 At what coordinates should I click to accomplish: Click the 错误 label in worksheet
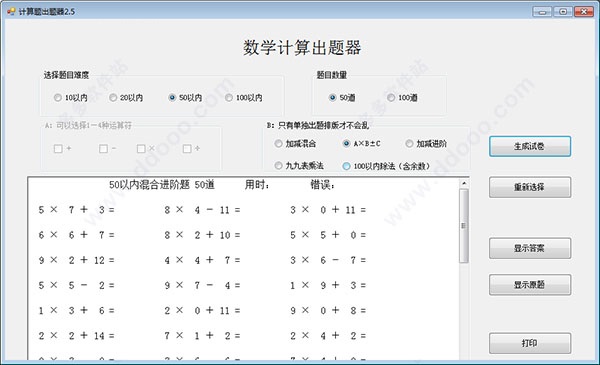pyautogui.click(x=323, y=185)
